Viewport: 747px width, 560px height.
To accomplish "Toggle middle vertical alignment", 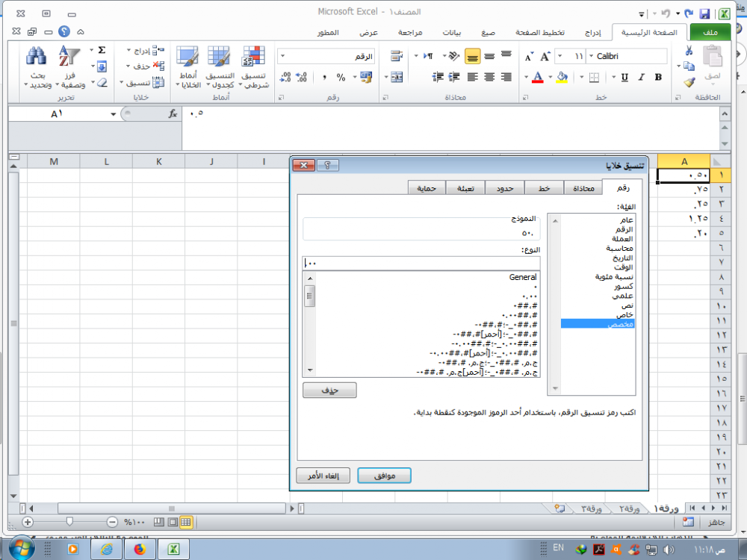I will pos(489,57).
